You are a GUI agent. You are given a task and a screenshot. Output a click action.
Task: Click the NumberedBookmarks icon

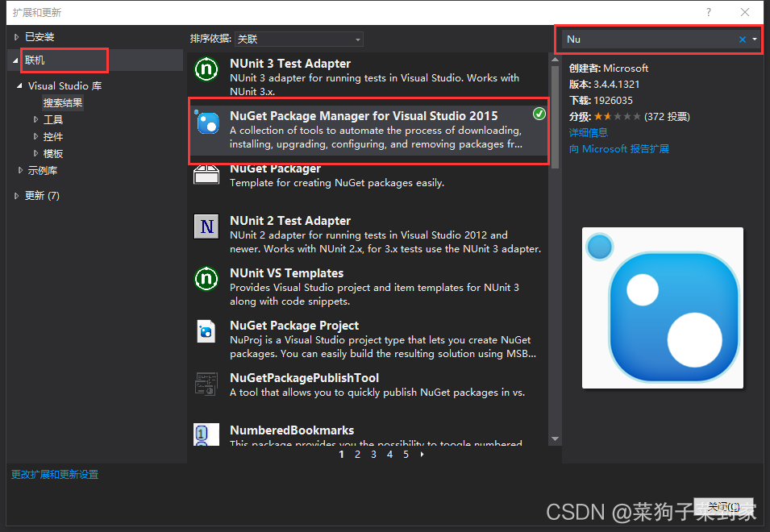pyautogui.click(x=206, y=434)
